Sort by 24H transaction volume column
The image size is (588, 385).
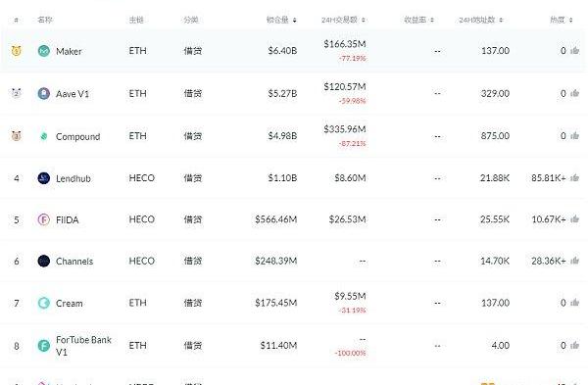tap(343, 20)
